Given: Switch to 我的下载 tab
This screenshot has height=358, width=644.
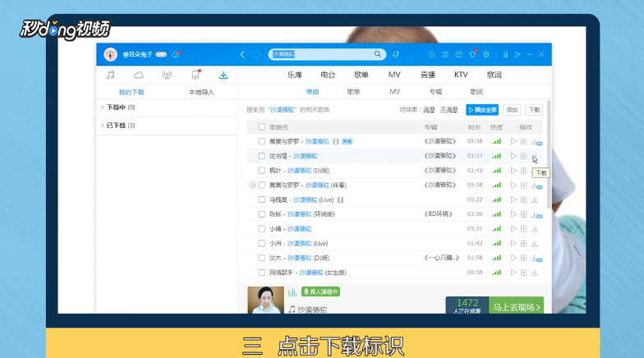Looking at the screenshot, I should 131,92.
